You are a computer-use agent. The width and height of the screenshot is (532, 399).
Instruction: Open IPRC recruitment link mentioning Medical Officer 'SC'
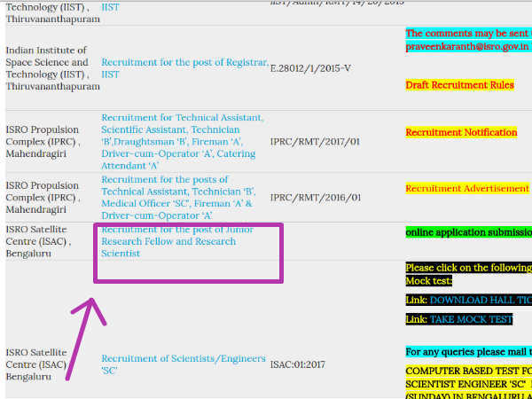click(178, 198)
